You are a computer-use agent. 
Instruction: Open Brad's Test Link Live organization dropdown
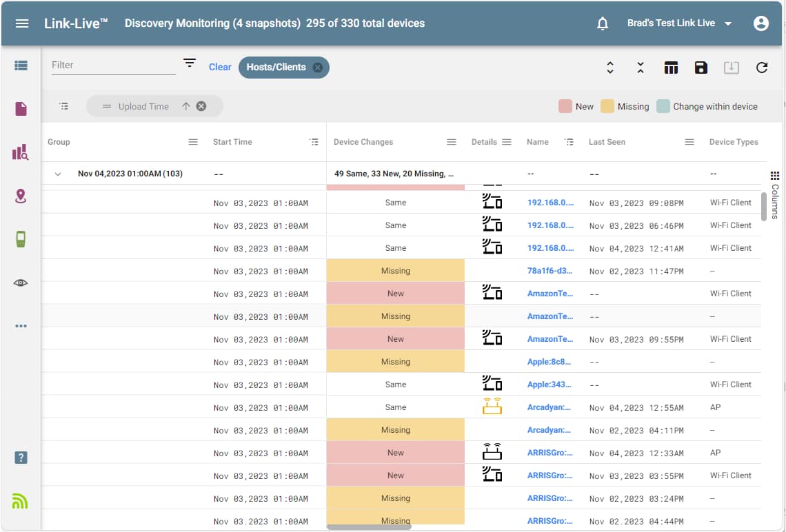coord(679,23)
